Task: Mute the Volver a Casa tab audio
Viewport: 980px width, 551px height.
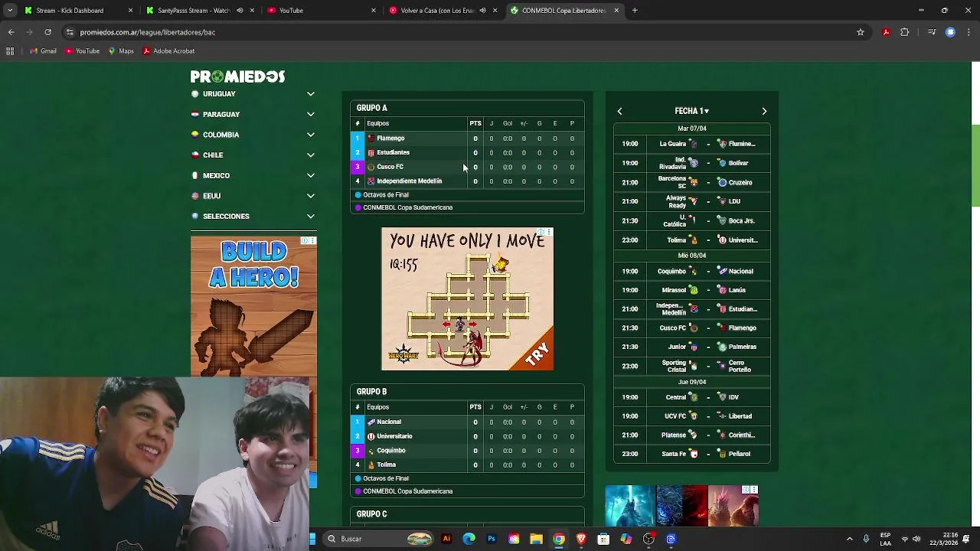Action: (x=482, y=11)
